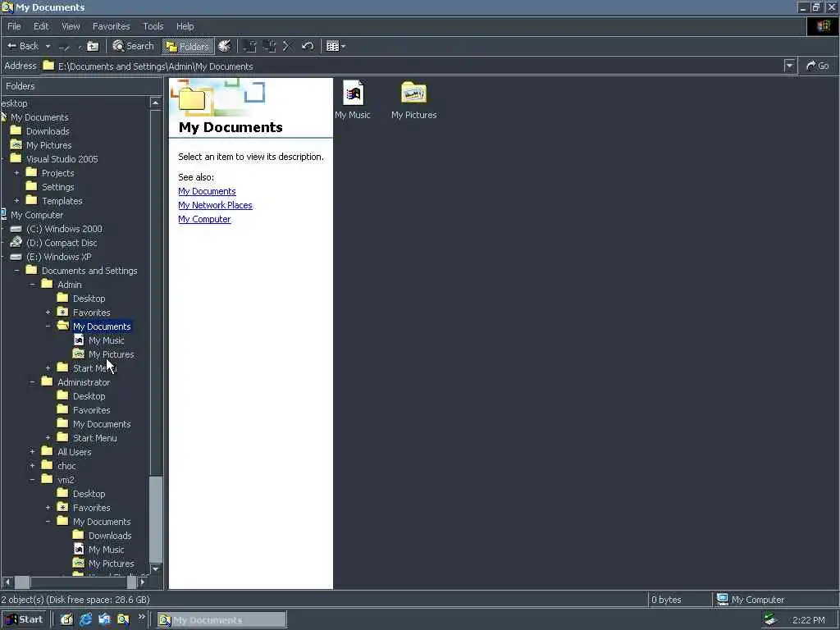Open the File menu

click(x=15, y=26)
